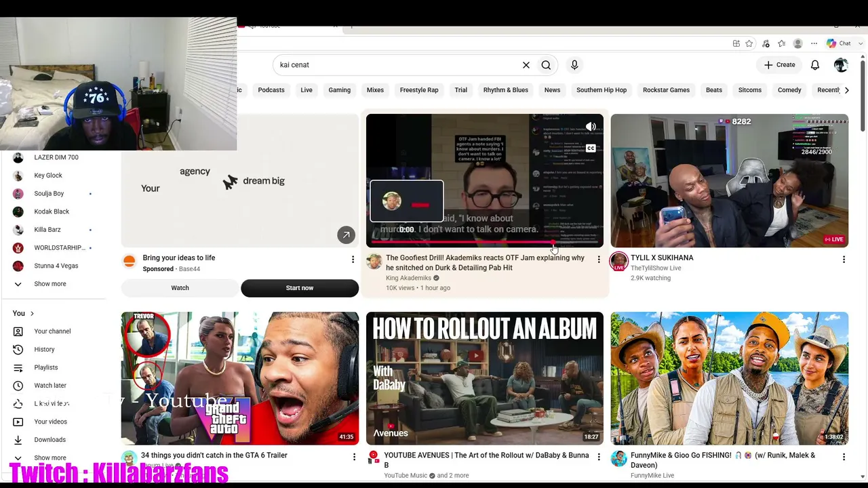The height and width of the screenshot is (488, 868).
Task: Select the Trial filter chip
Action: pyautogui.click(x=461, y=90)
